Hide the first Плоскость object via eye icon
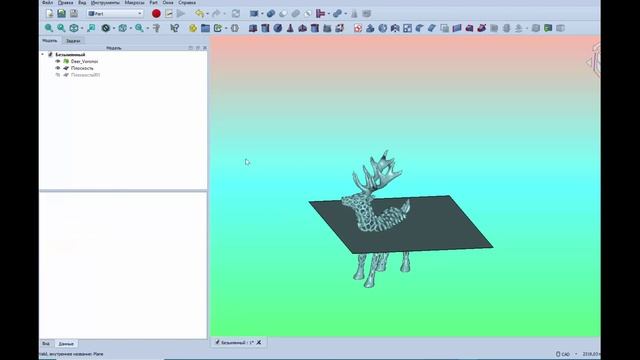 (58, 68)
